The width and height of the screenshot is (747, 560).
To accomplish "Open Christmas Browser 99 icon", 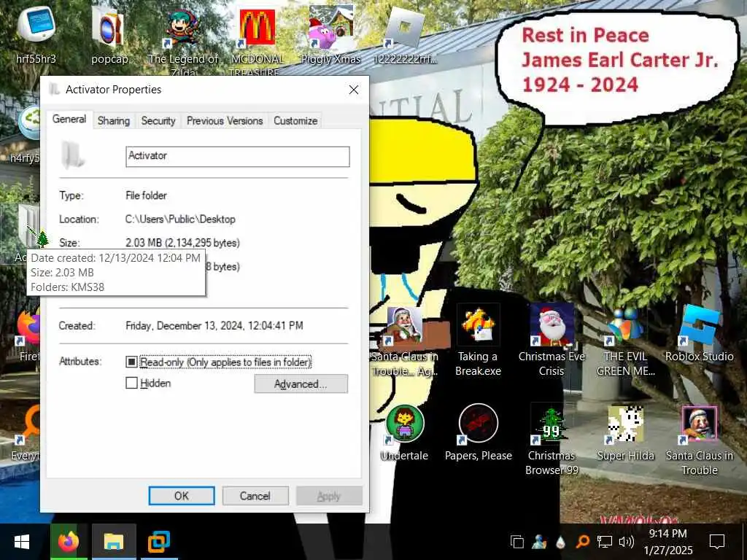I will (551, 440).
